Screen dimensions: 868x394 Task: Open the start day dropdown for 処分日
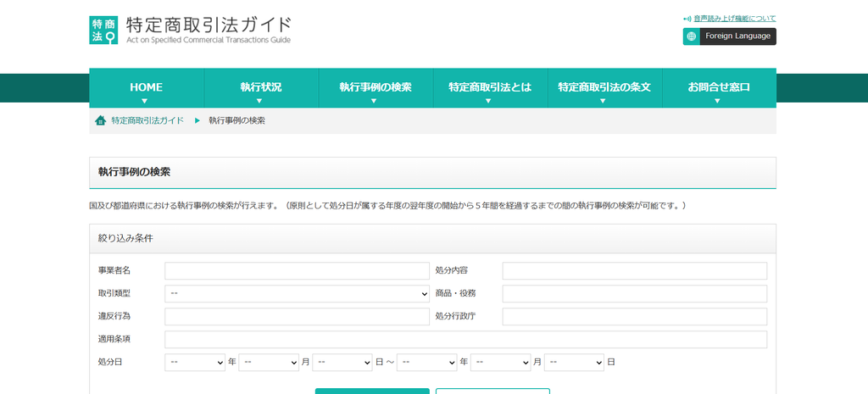tap(342, 362)
